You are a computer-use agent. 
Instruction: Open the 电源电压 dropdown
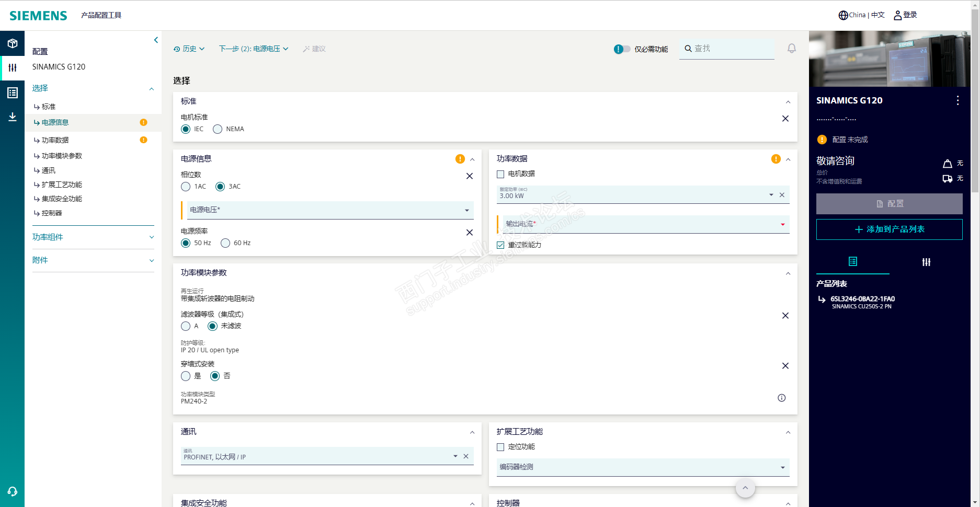(x=331, y=210)
